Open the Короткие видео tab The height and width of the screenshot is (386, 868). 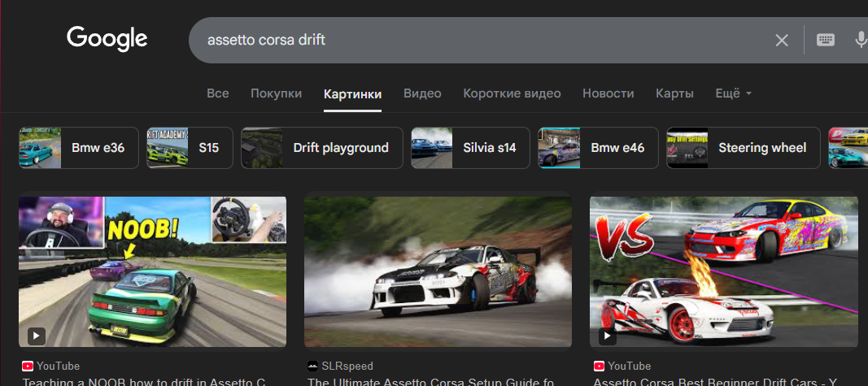[x=512, y=93]
